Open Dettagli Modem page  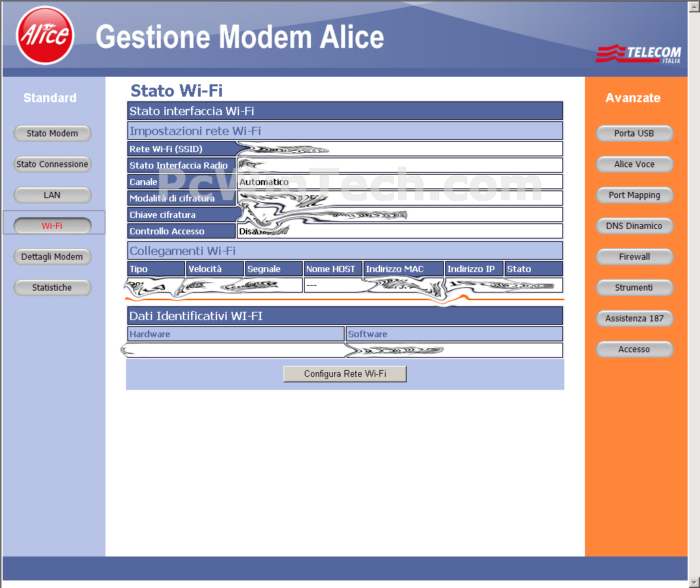click(x=52, y=256)
